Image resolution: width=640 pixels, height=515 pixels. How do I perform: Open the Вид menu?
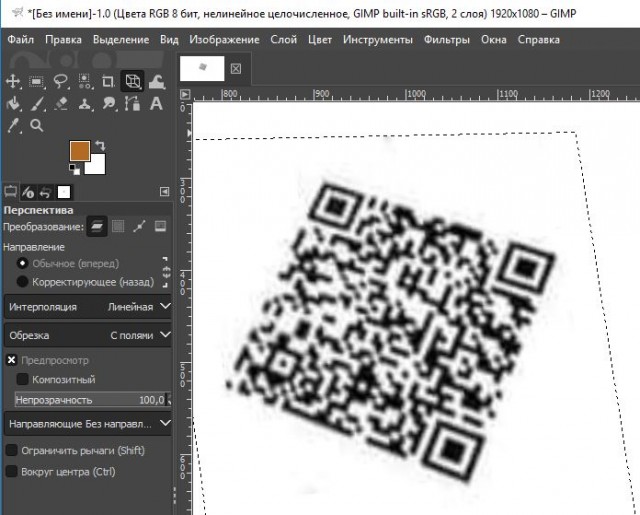click(169, 40)
